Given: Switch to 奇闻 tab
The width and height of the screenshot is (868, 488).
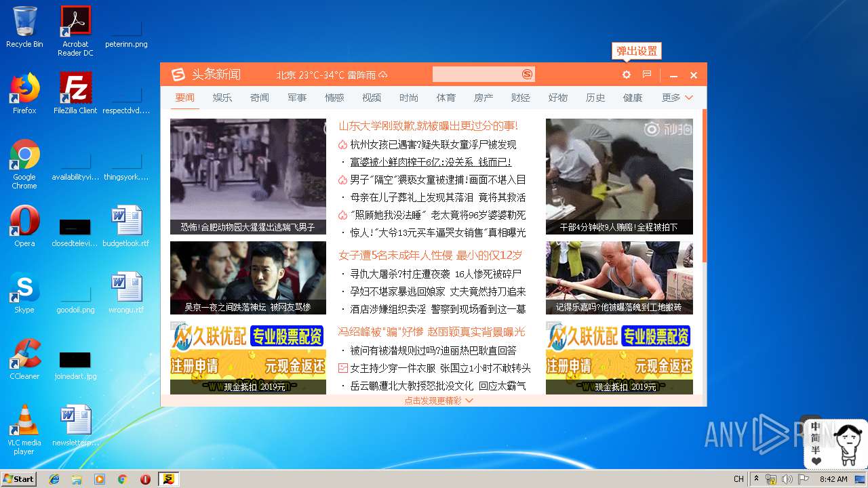Looking at the screenshot, I should point(259,98).
